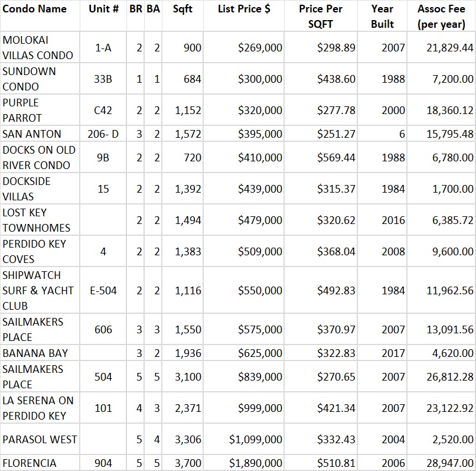The height and width of the screenshot is (471, 476).
Task: Select the FLORENCIA condo name cell
Action: click(30, 463)
